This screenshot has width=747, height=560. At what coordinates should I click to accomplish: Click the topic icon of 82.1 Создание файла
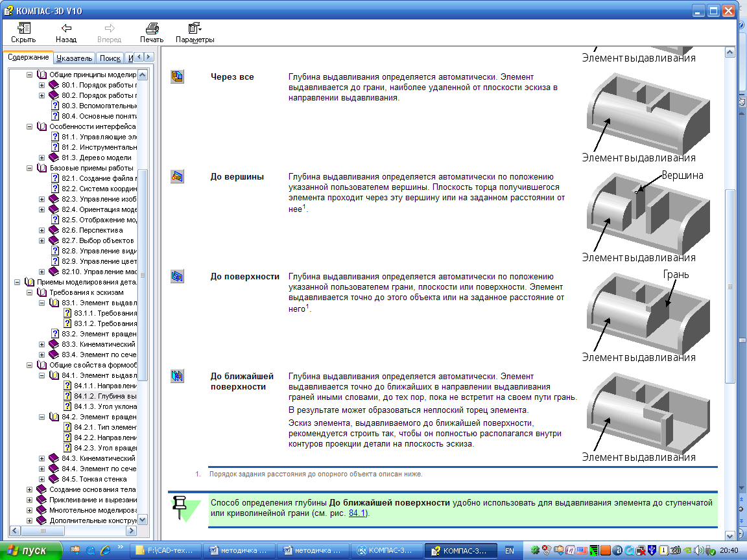tap(55, 179)
